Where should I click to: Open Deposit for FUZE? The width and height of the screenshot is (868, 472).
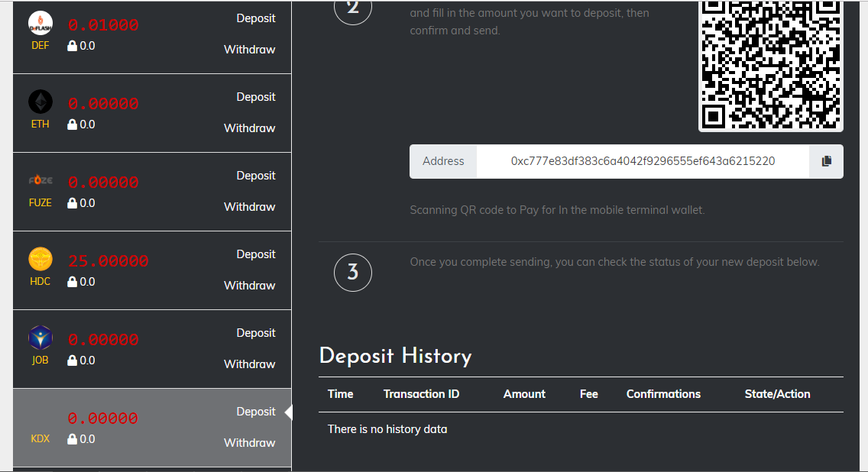click(x=256, y=176)
